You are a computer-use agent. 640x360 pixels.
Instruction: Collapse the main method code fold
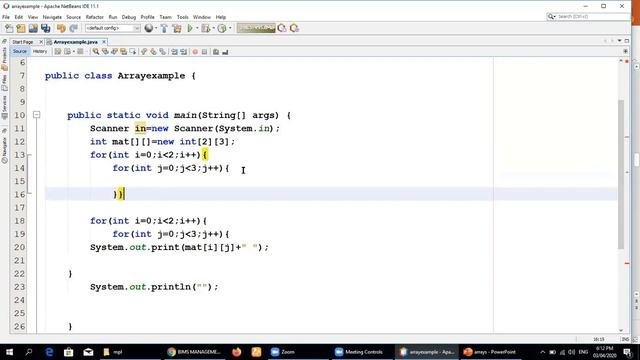point(36,115)
